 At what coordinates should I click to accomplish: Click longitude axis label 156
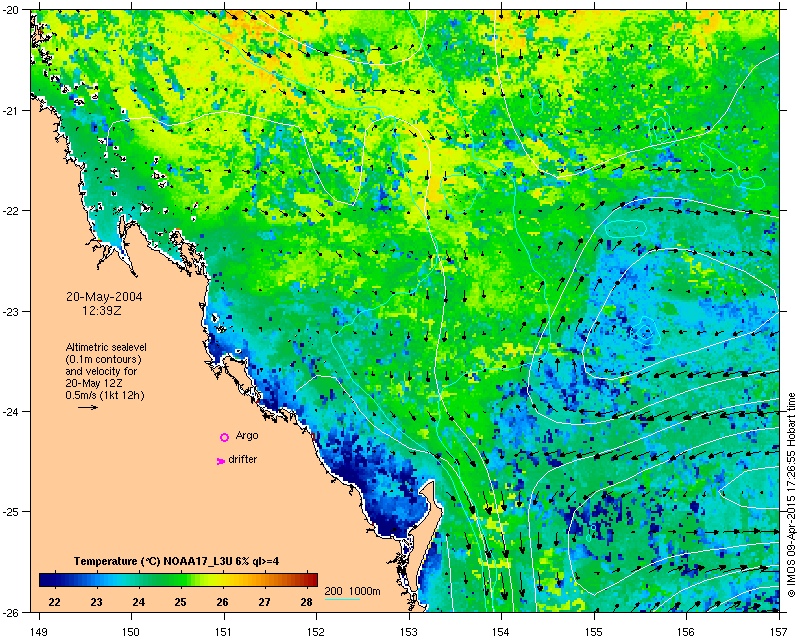coord(687,632)
